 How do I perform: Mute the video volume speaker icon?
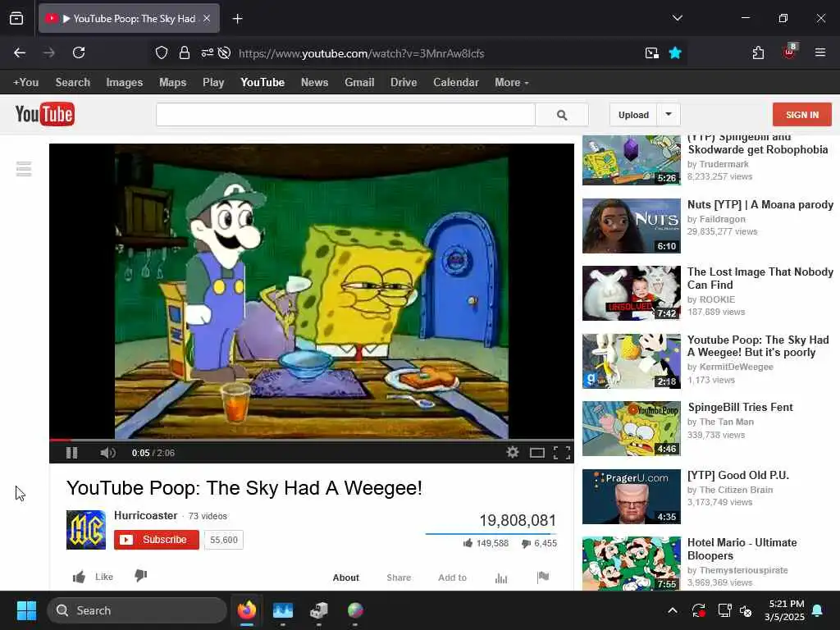107,453
